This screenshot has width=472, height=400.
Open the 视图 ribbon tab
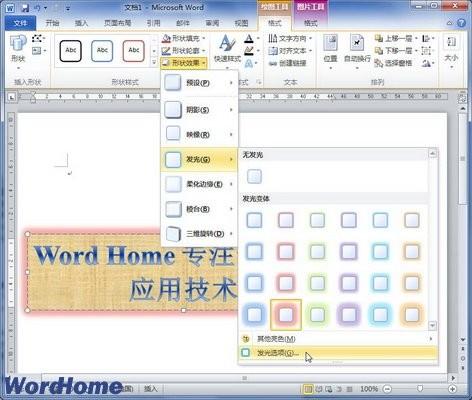click(x=242, y=23)
